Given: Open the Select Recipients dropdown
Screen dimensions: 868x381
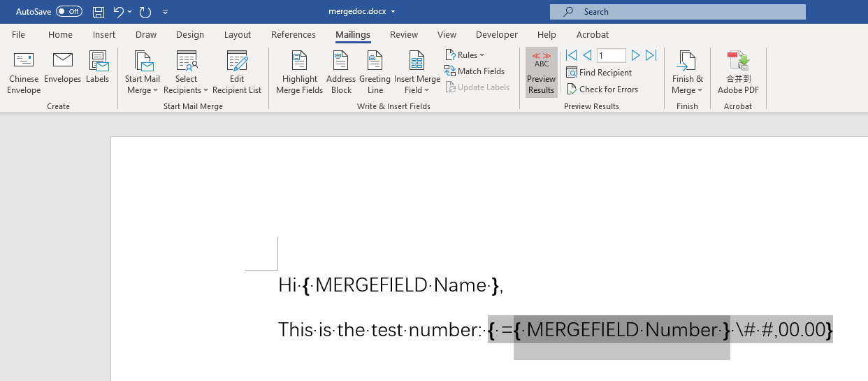Looking at the screenshot, I should [x=187, y=73].
